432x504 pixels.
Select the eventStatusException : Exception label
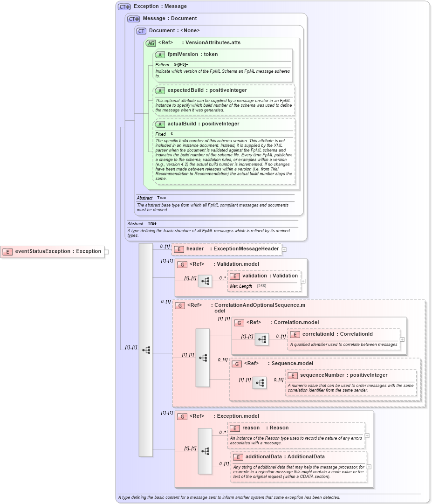(x=58, y=251)
